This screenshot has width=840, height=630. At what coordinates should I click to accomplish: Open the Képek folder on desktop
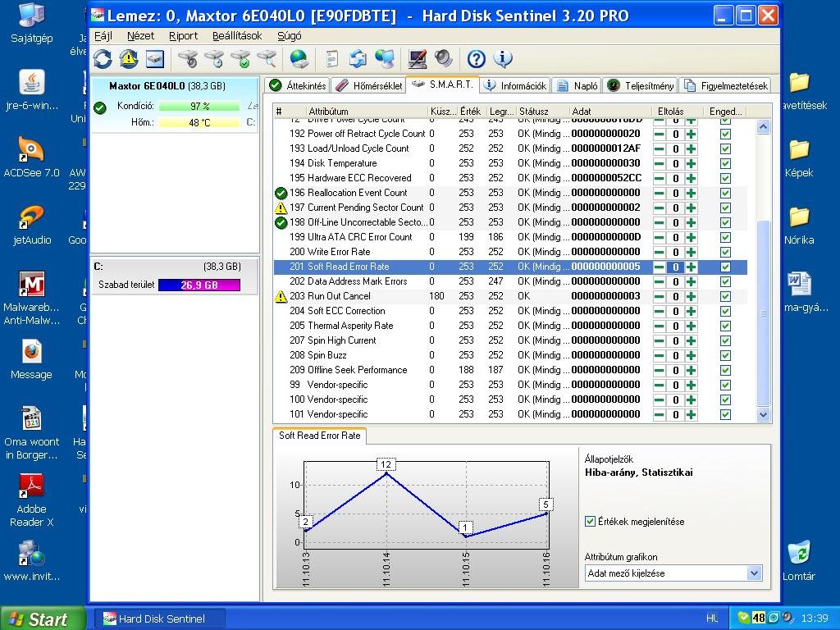[x=799, y=157]
